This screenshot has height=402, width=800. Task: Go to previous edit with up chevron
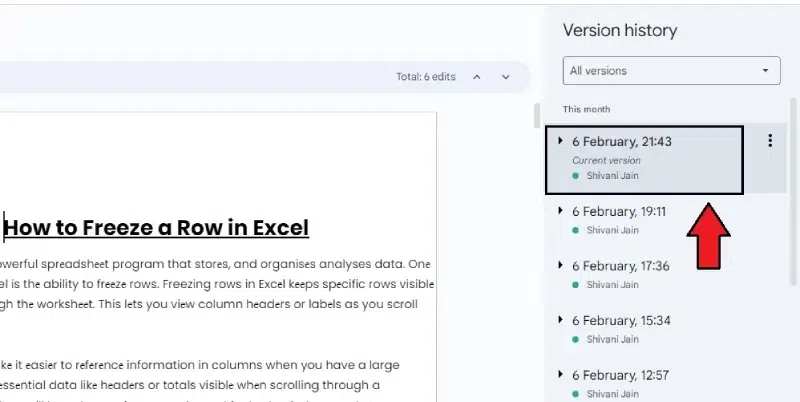tap(477, 77)
